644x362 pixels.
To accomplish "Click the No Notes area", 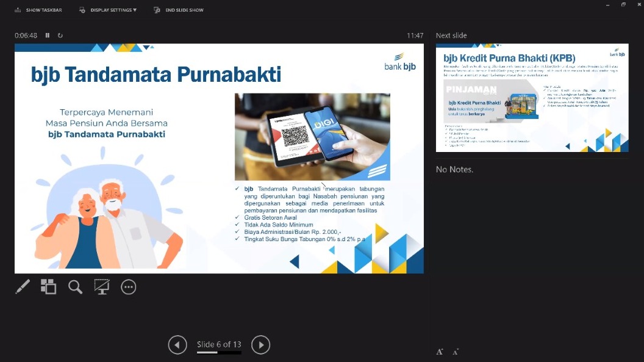I will pyautogui.click(x=454, y=169).
